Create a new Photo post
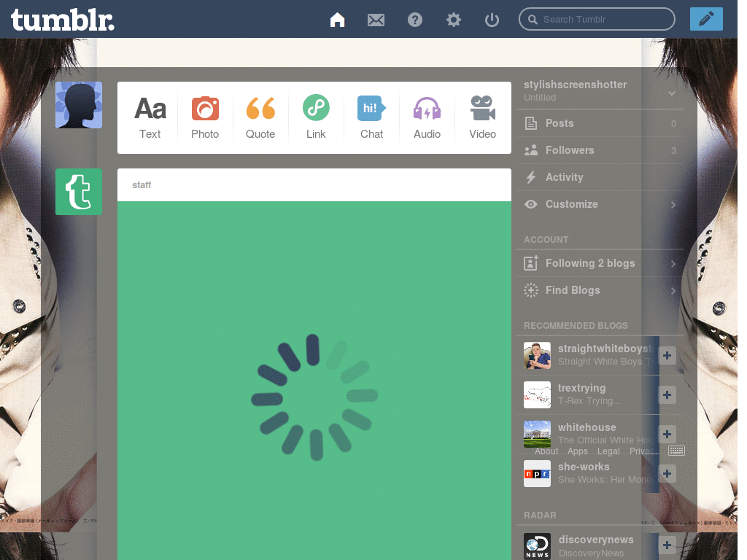 tap(205, 117)
